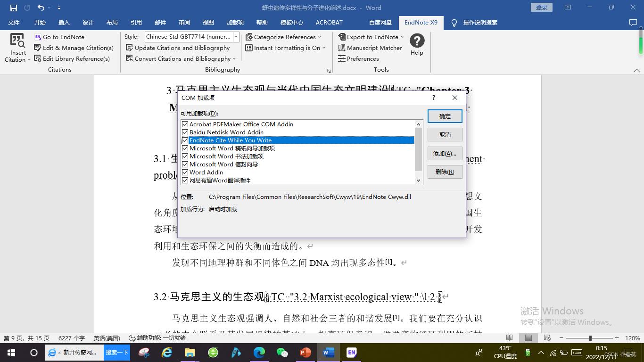Open Ribbon Display Options button
This screenshot has width=644, height=362.
[568, 8]
